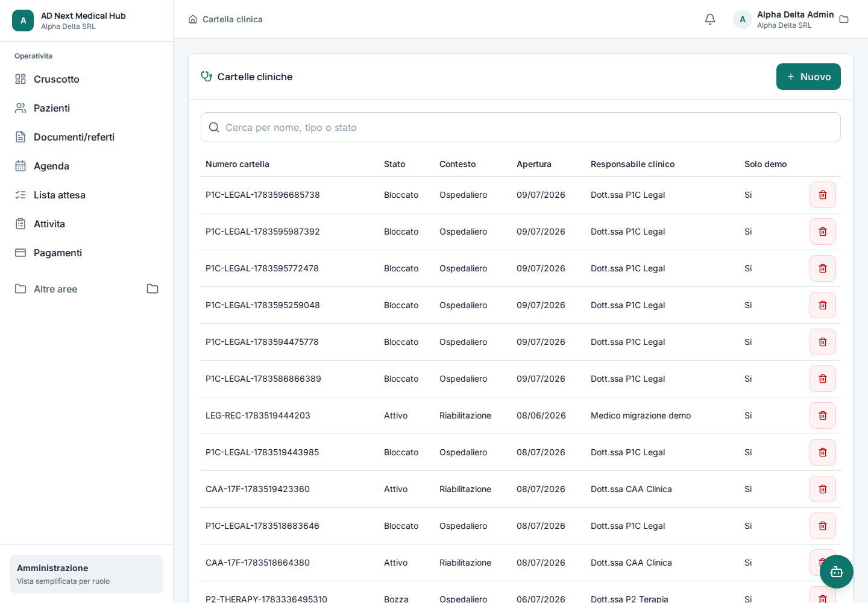Click the Nuovo button
868x603 pixels.
coord(808,77)
